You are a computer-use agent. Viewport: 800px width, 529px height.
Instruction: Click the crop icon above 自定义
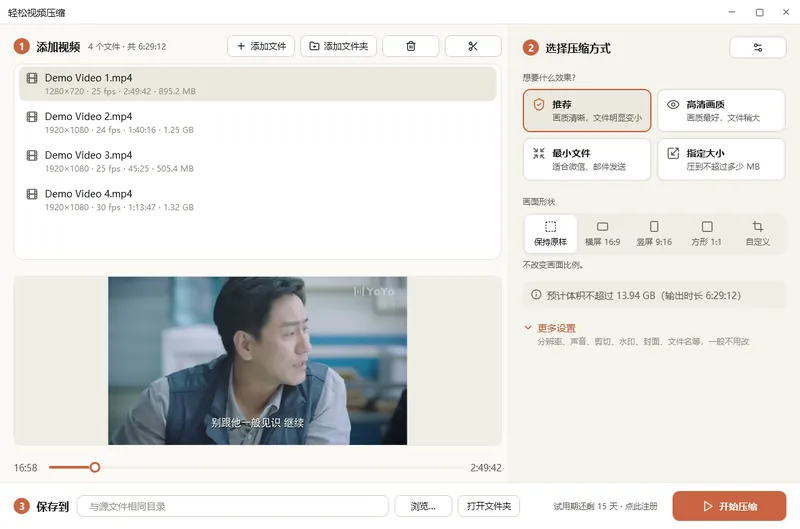tap(758, 226)
